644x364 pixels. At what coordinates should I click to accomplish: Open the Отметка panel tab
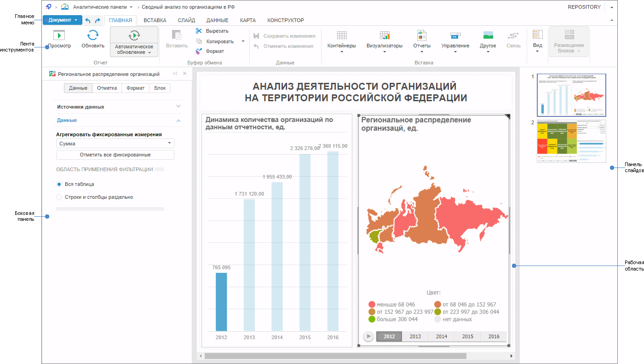[107, 88]
